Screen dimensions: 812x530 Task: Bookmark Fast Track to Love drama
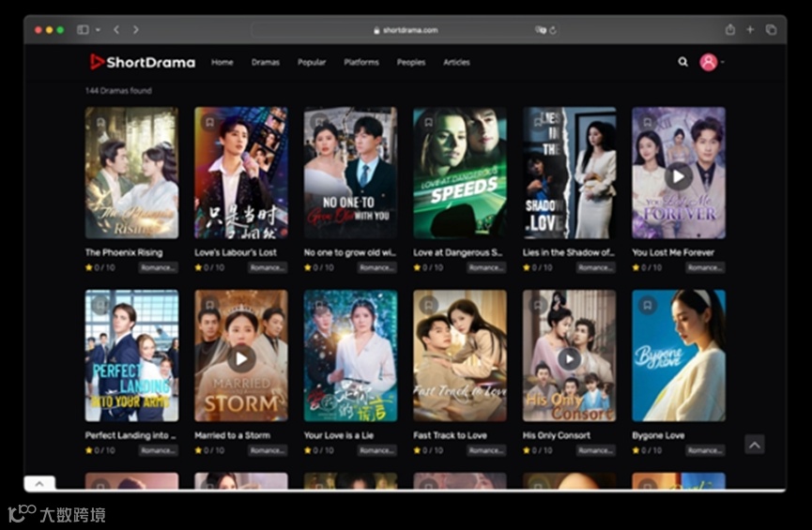click(428, 306)
